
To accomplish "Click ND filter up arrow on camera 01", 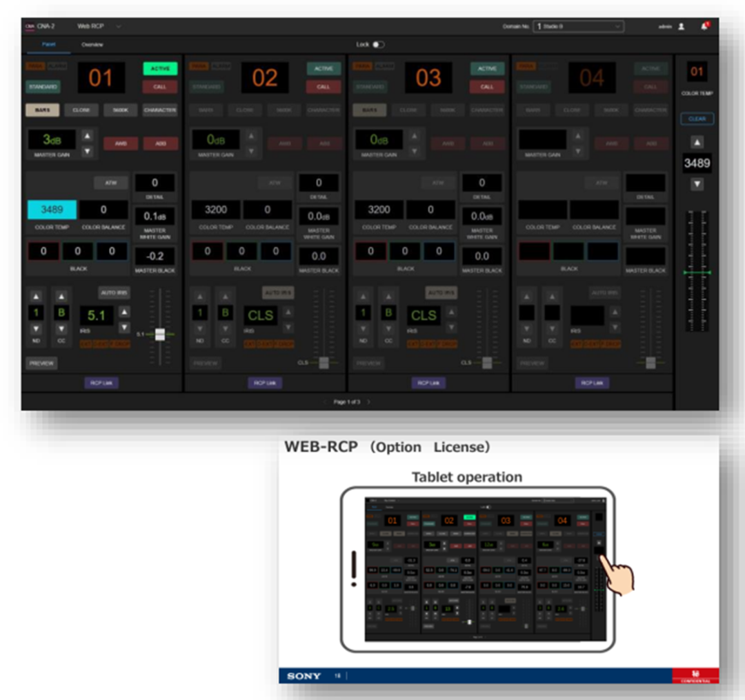I will (x=36, y=297).
